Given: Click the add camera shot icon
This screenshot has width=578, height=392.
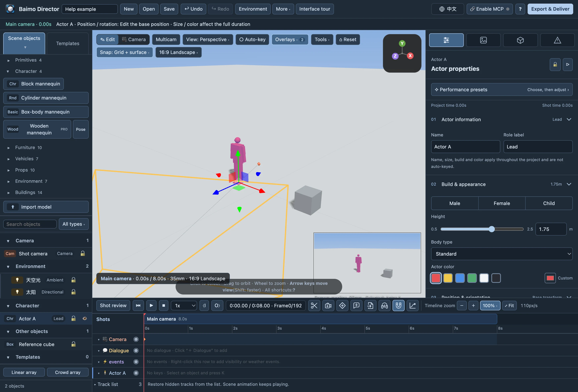Looking at the screenshot, I should pyautogui.click(x=328, y=306).
